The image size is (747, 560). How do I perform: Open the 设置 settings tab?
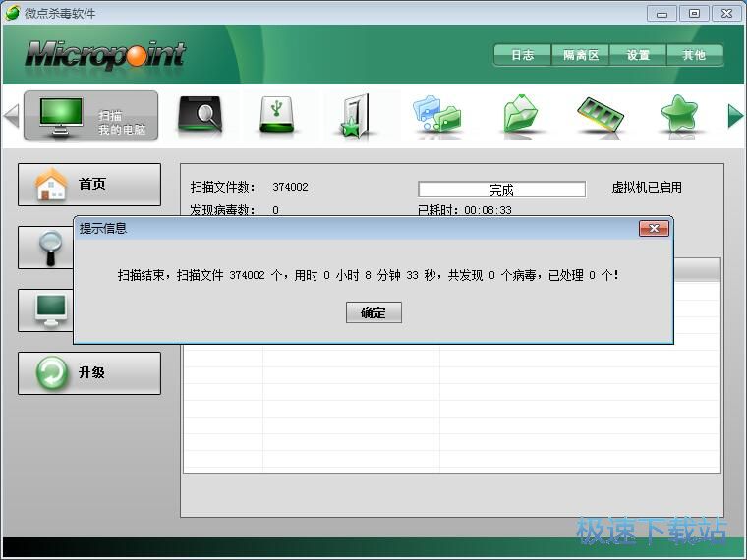click(x=638, y=55)
